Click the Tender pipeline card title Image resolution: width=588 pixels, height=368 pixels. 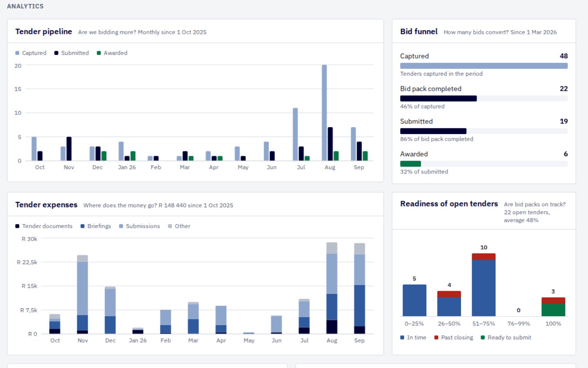click(44, 31)
